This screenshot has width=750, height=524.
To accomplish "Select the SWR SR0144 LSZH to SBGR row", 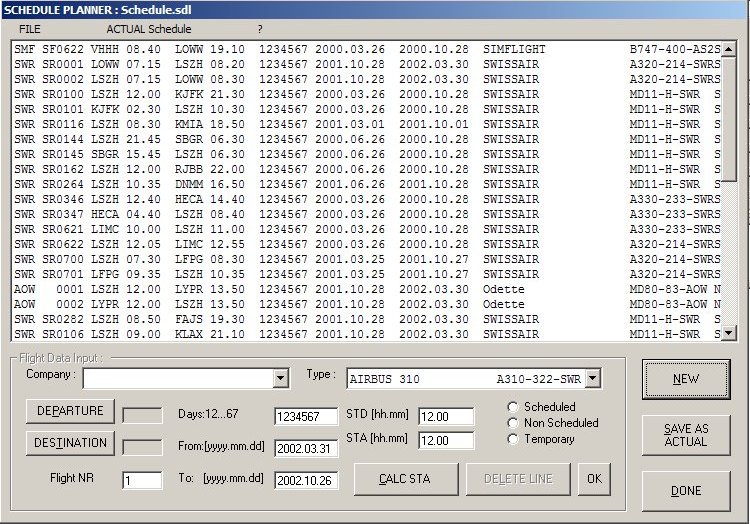I will coord(367,139).
